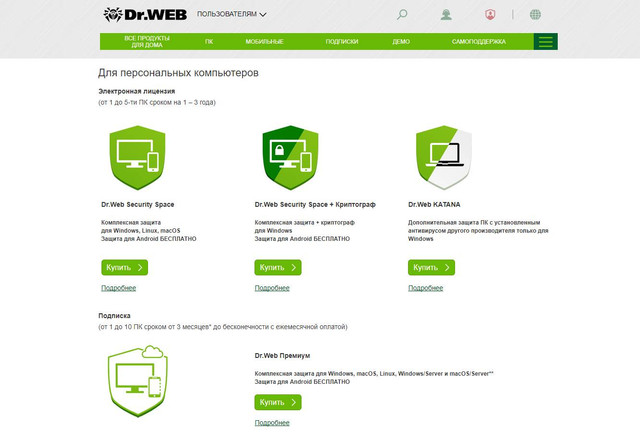Click Купить under Dr.Web KATANA
The height and width of the screenshot is (439, 640).
[x=431, y=268]
